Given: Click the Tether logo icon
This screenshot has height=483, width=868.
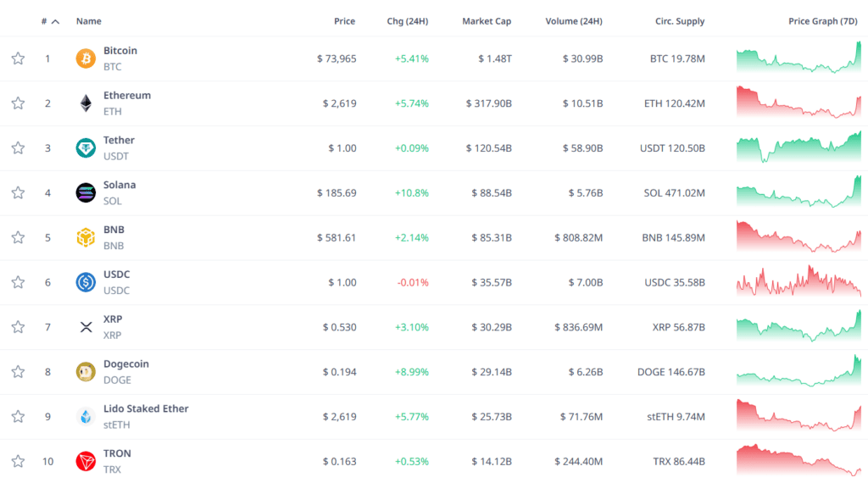Looking at the screenshot, I should point(86,148).
